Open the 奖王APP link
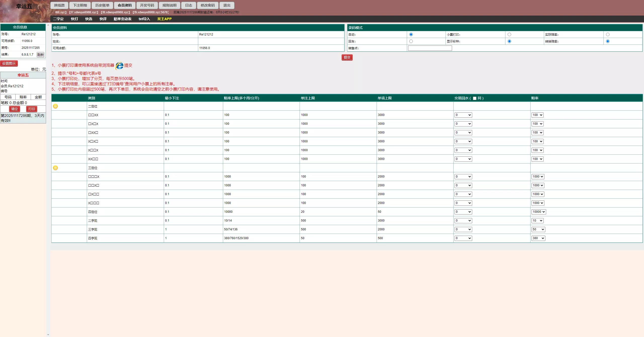This screenshot has width=644, height=337. [164, 19]
